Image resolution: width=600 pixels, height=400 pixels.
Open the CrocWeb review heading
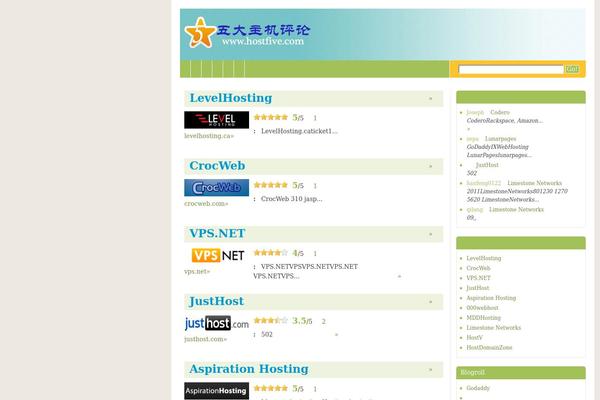[217, 166]
